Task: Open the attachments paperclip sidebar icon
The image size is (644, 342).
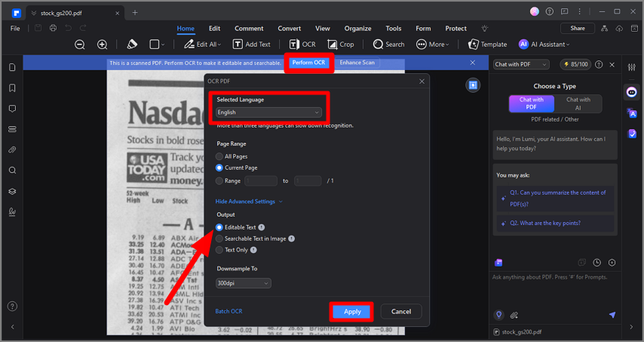Action: pyautogui.click(x=12, y=149)
